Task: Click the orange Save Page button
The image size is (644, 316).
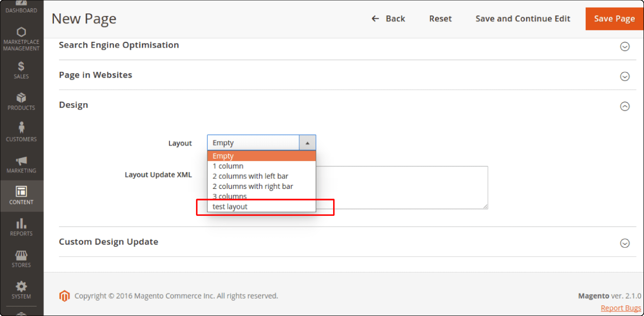Action: (615, 19)
